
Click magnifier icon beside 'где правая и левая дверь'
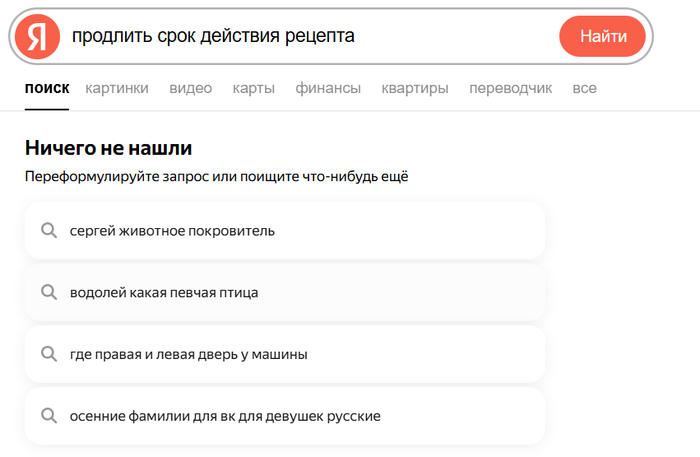point(48,354)
